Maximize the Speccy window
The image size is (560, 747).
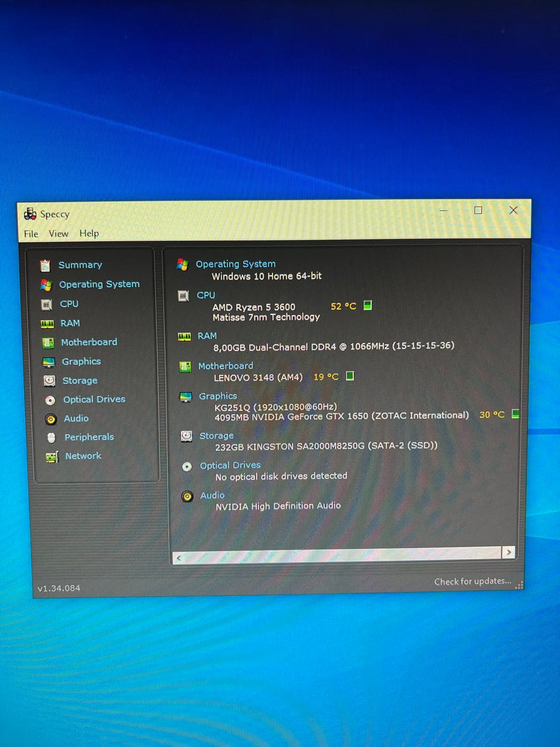pos(478,210)
